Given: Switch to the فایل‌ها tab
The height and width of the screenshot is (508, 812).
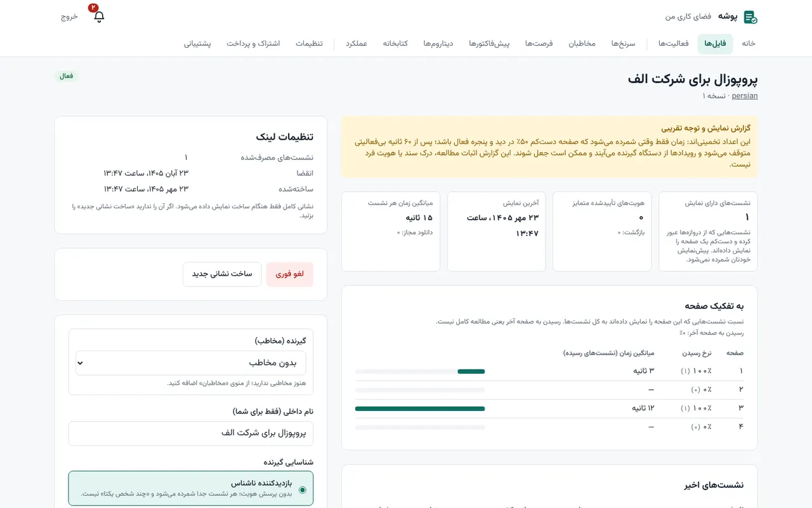Looking at the screenshot, I should point(715,44).
